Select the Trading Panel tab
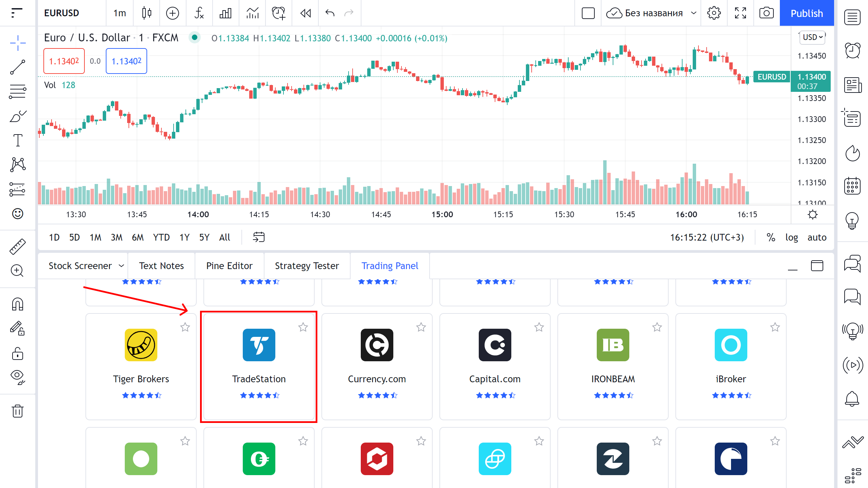868x488 pixels. [390, 266]
